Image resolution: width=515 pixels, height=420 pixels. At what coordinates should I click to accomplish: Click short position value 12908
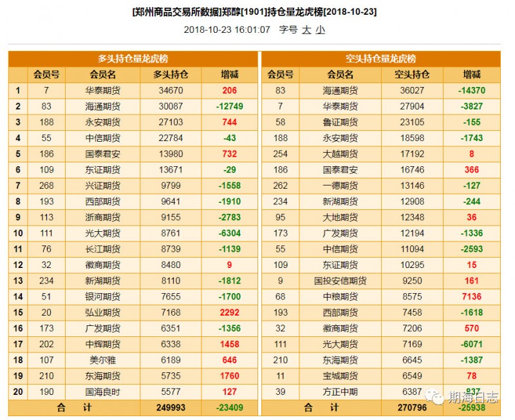(x=412, y=202)
